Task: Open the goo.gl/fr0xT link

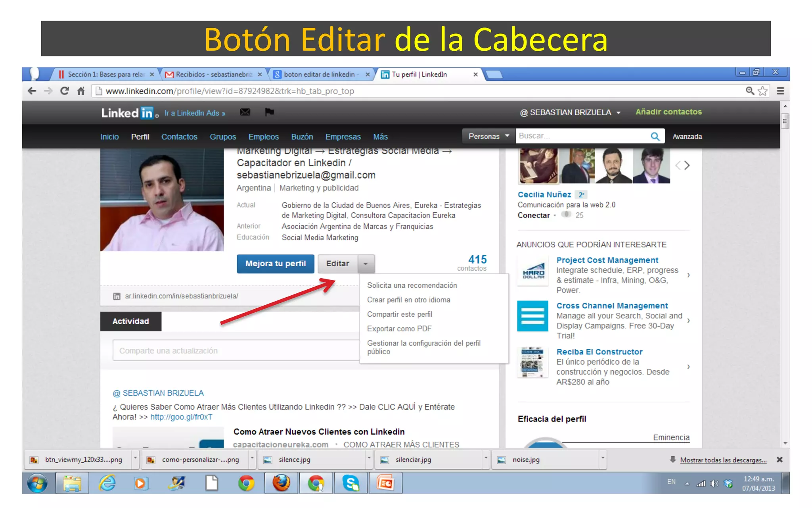Action: coord(181,417)
